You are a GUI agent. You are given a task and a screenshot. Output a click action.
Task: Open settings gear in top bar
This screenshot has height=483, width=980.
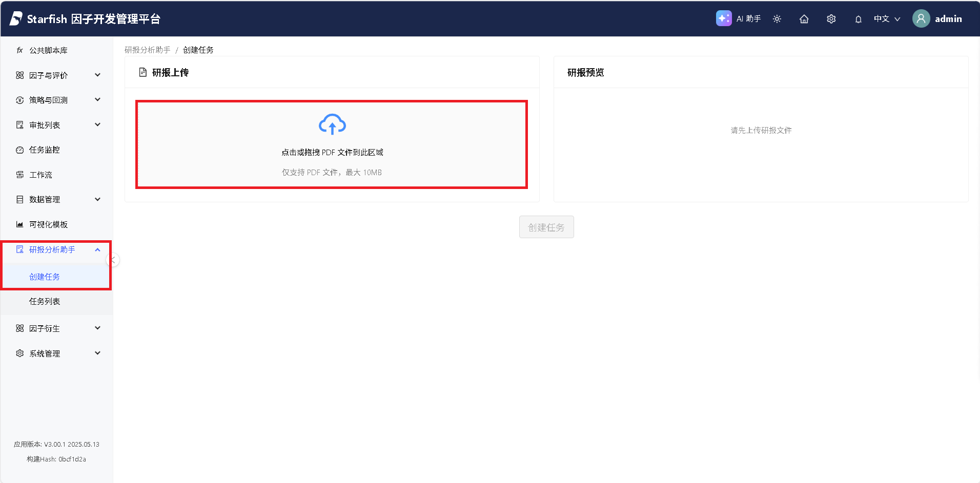[831, 19]
